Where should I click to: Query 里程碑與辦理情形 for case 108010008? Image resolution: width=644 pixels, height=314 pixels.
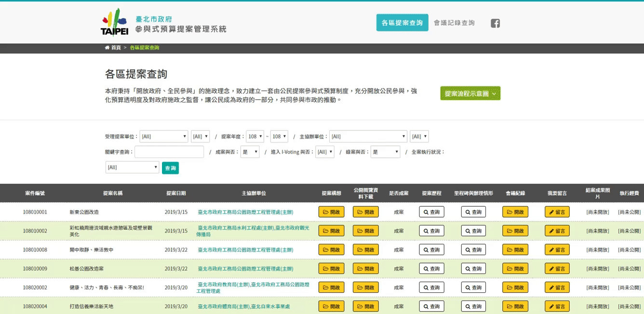point(473,249)
